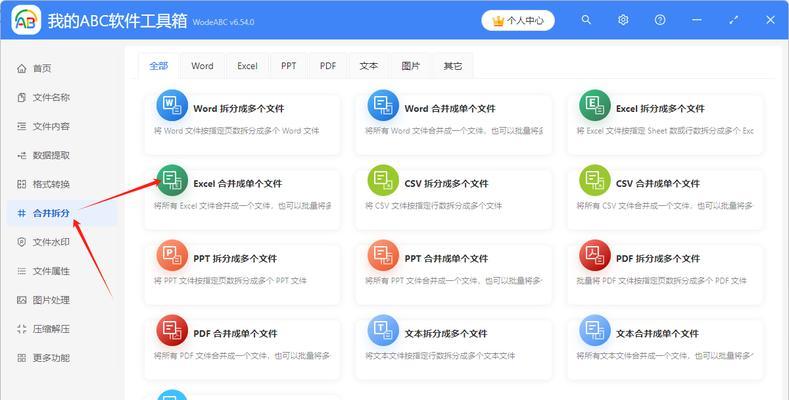The height and width of the screenshot is (400, 789).
Task: Click the Word 合并成单个文件 icon
Action: click(x=383, y=105)
